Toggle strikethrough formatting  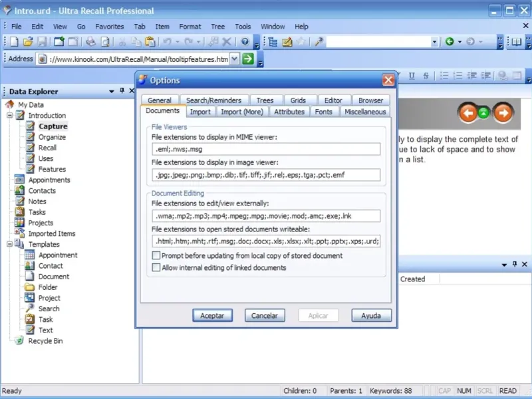[426, 76]
